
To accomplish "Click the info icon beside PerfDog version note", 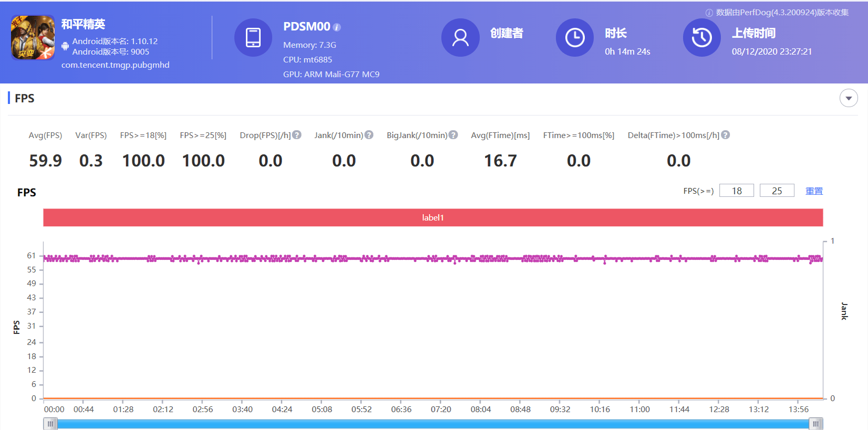I will tap(709, 13).
